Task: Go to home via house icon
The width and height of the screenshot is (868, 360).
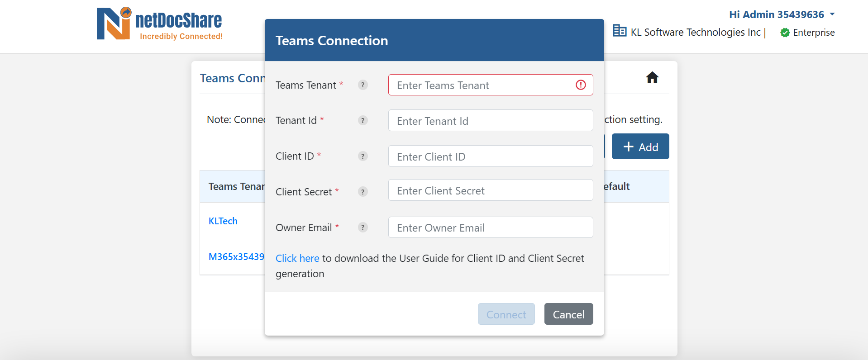Action: [x=652, y=77]
